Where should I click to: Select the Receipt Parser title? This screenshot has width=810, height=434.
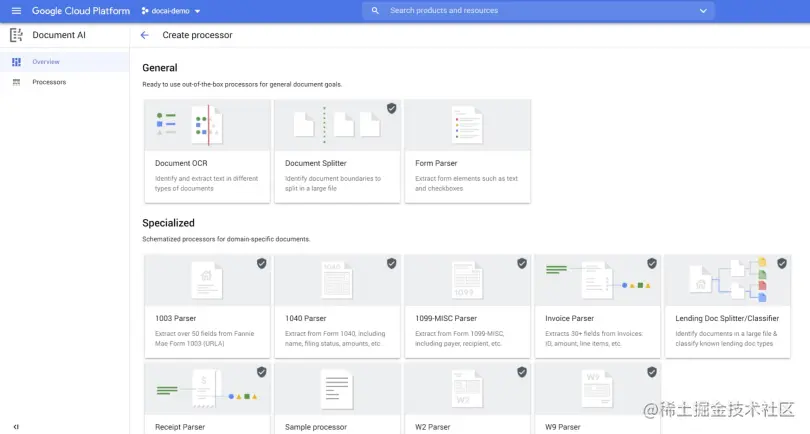[x=180, y=427]
